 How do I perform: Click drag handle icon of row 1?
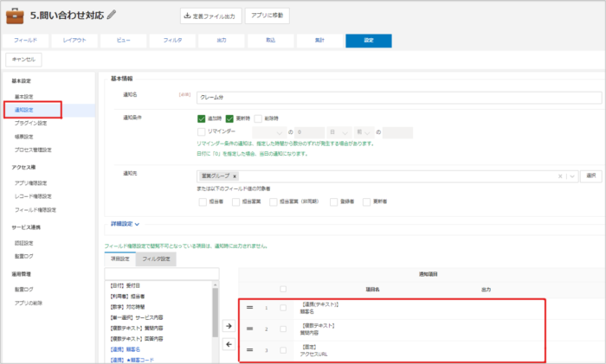pyautogui.click(x=249, y=308)
